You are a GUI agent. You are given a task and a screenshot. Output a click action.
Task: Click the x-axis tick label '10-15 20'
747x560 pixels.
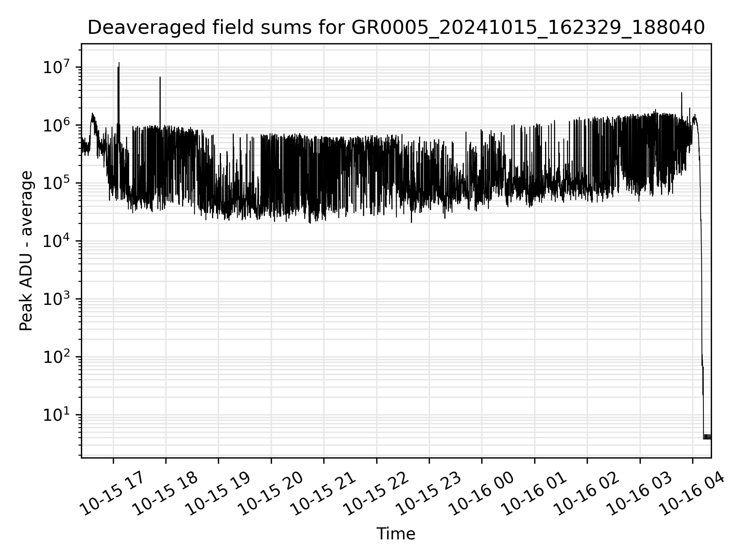click(270, 494)
